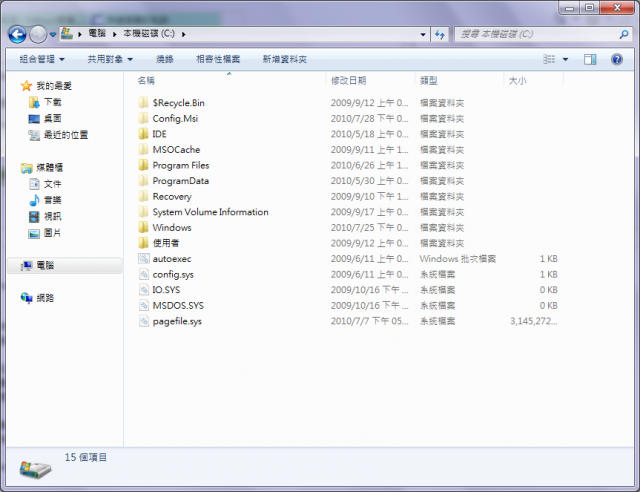640x492 pixels.
Task: Select the Recovery folder icon
Action: click(143, 196)
